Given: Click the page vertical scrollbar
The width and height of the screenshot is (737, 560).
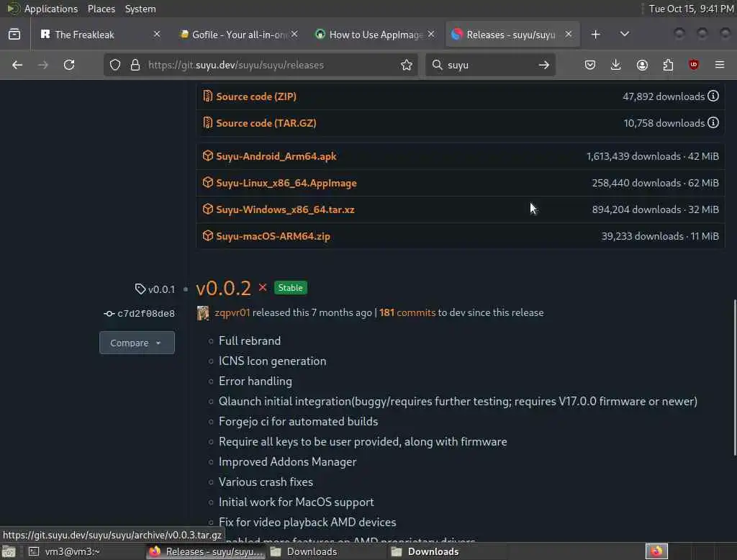Looking at the screenshot, I should (x=734, y=378).
